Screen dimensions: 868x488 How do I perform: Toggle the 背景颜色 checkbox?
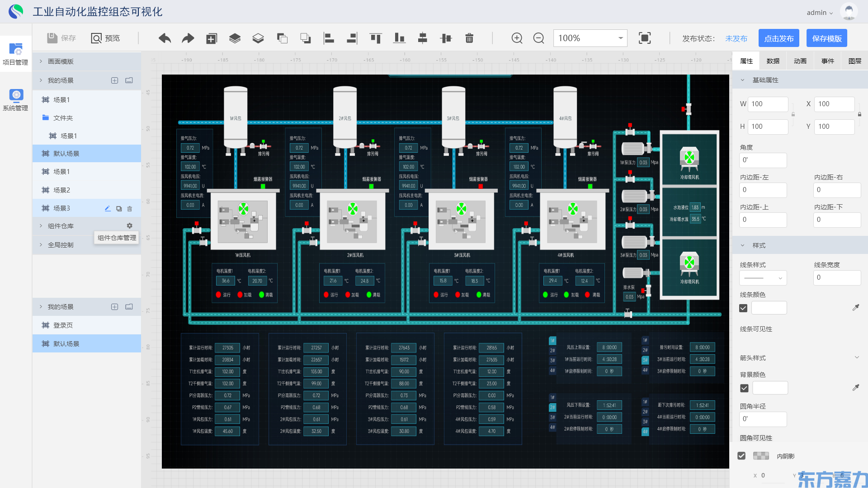pos(744,388)
